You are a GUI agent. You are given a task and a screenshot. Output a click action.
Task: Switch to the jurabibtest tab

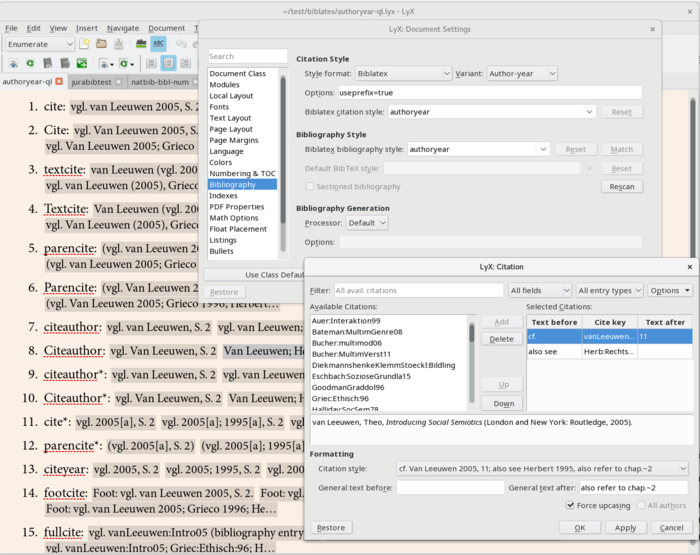tap(95, 82)
